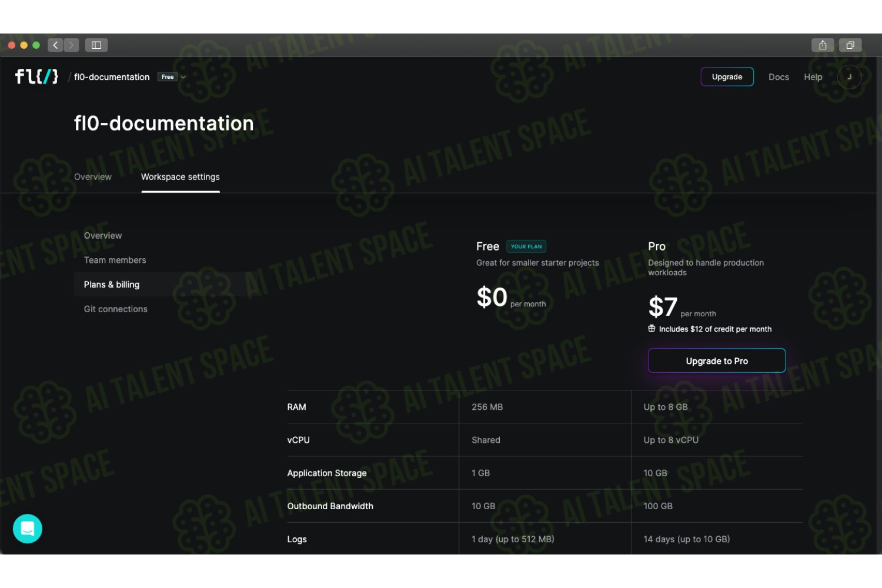Click the fl0 logo icon
The height and width of the screenshot is (588, 882).
[x=36, y=76]
